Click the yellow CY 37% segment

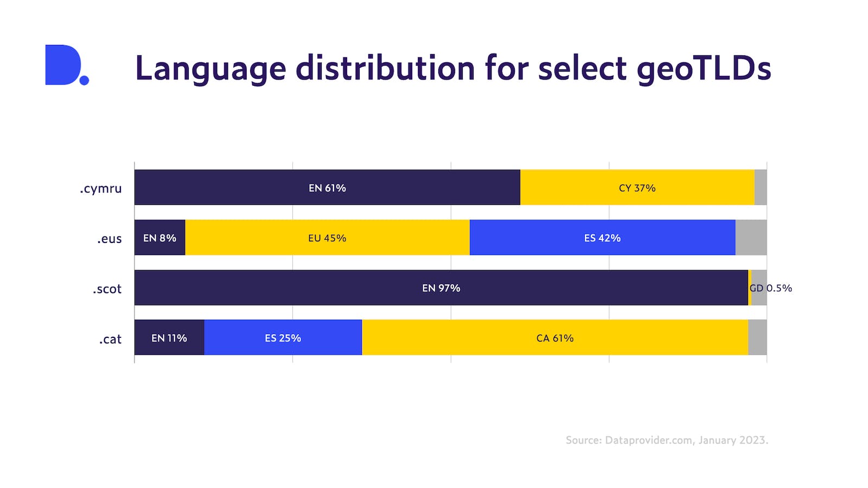tap(637, 188)
